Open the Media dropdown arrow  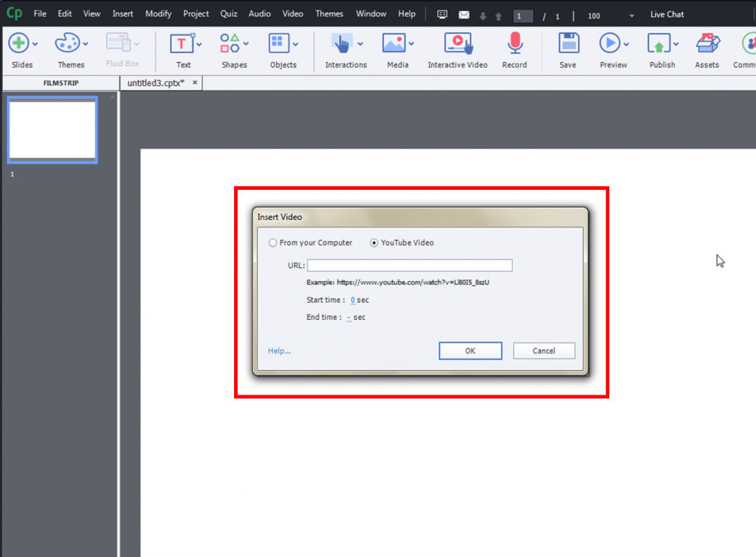click(410, 43)
